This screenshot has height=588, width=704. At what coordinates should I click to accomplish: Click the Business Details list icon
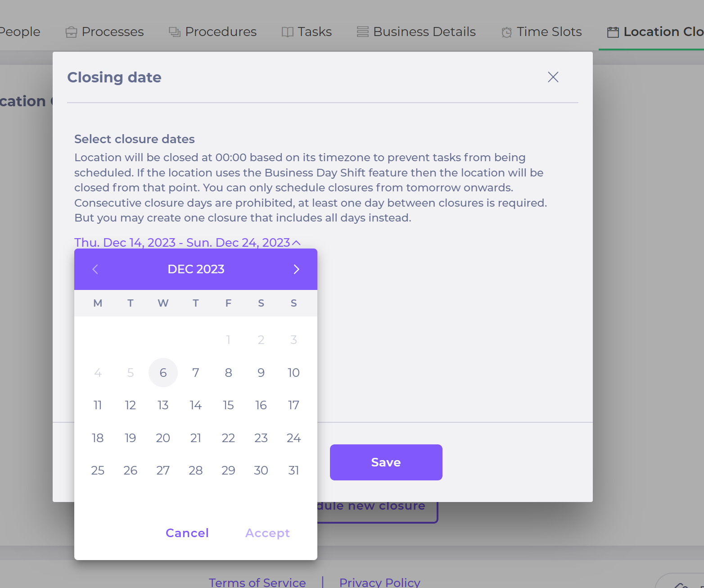pyautogui.click(x=363, y=32)
